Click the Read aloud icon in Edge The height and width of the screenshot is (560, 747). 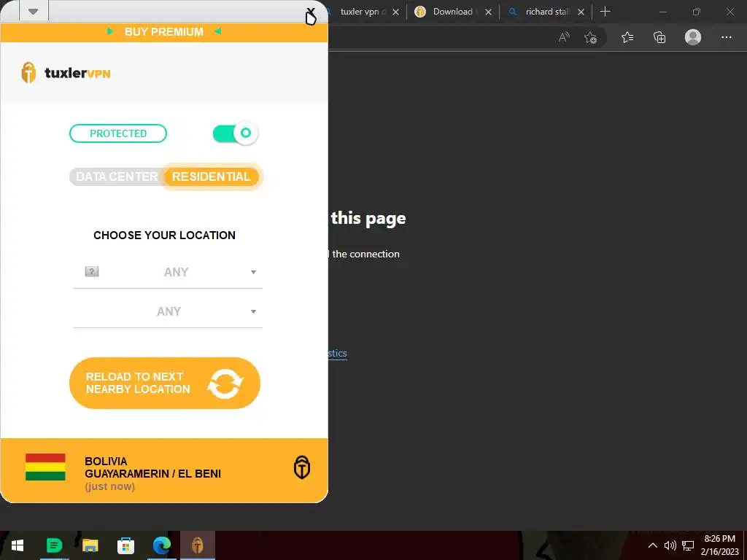pyautogui.click(x=564, y=37)
